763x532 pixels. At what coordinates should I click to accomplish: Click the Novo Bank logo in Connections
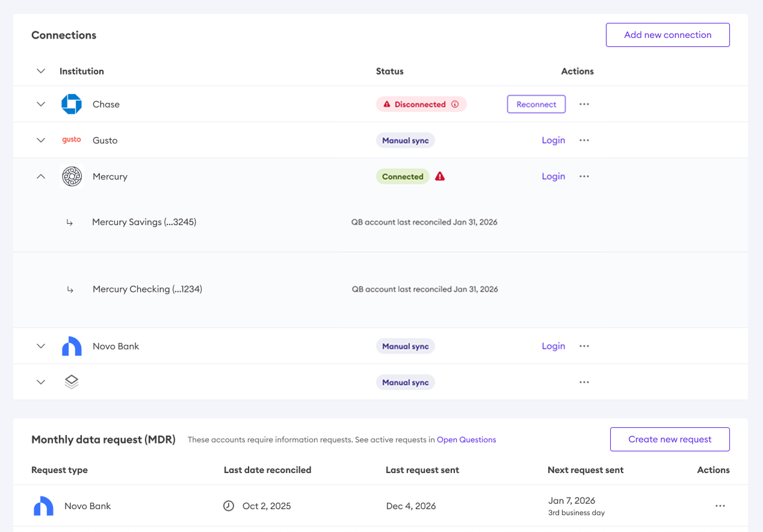pos(72,346)
